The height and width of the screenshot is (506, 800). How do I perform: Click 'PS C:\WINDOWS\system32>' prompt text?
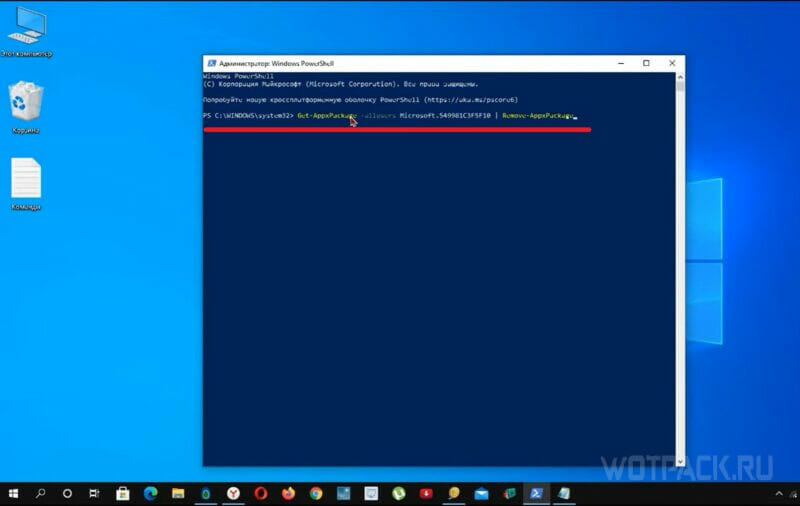248,116
